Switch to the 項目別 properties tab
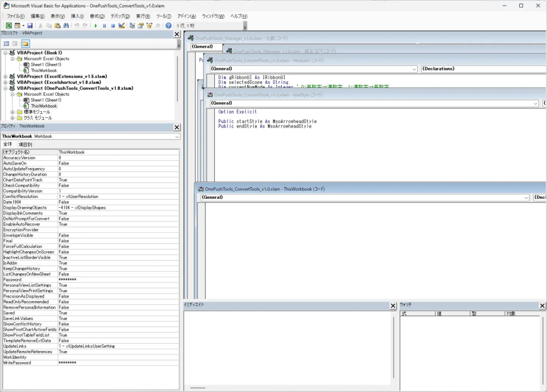 (x=25, y=145)
